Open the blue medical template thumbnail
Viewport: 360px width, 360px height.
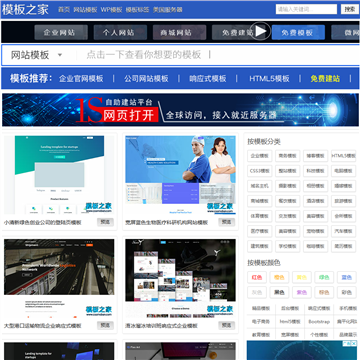coord(180,175)
